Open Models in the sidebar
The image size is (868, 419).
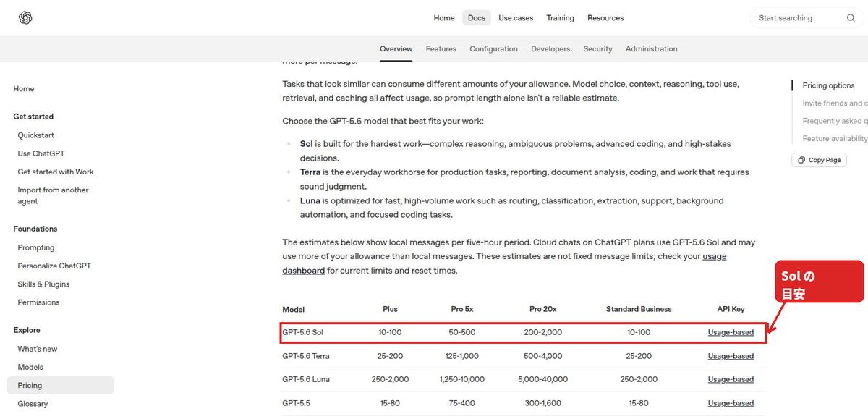click(30, 367)
